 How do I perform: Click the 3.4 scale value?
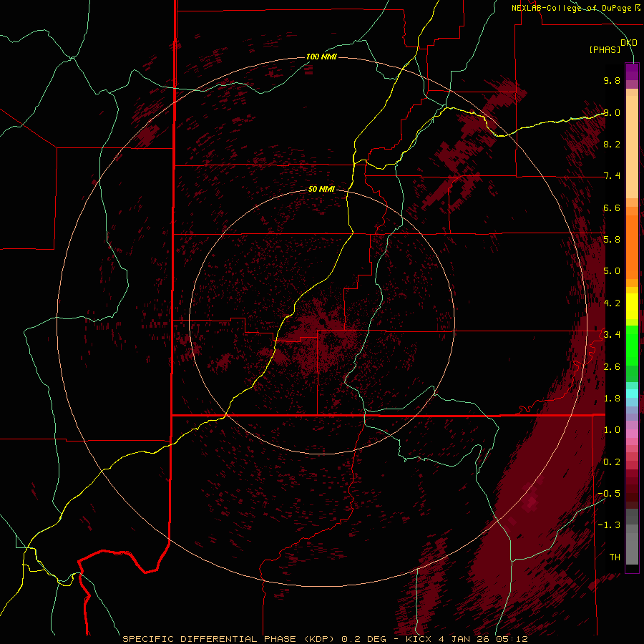point(612,335)
